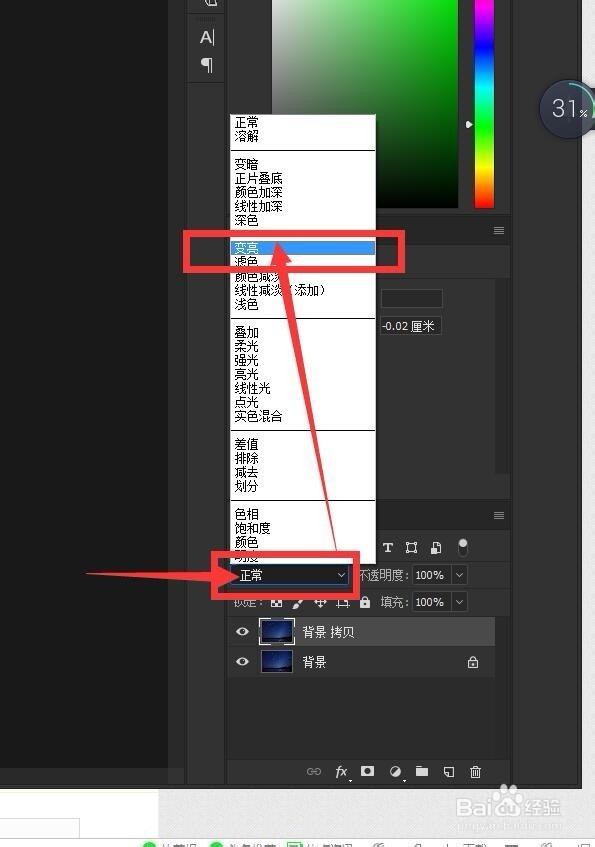Screen dimensions: 595x847
Task: Click the rainbow hue slider bar
Action: coord(484,104)
